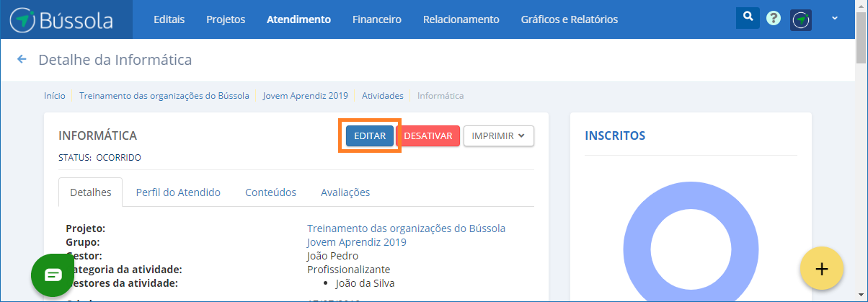Open group link Jovem Aprendiz 2019

click(x=357, y=242)
